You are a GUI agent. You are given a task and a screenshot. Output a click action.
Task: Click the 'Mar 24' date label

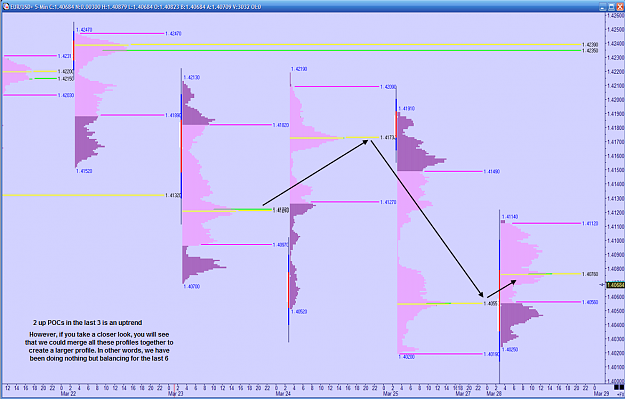click(283, 394)
